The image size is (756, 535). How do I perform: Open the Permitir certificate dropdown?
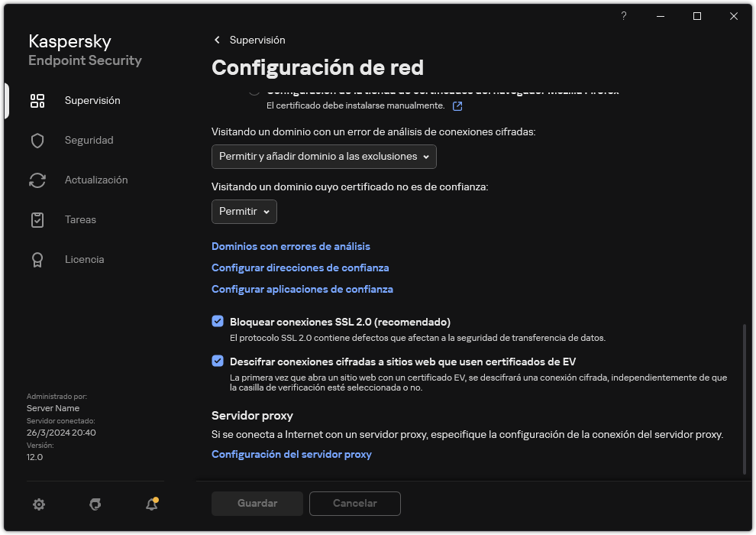coord(244,212)
